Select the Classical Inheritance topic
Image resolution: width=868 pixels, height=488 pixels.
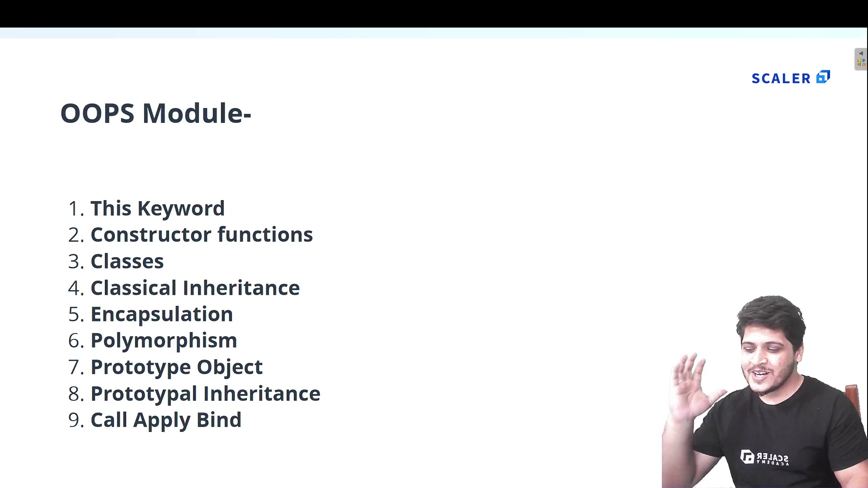(x=196, y=288)
